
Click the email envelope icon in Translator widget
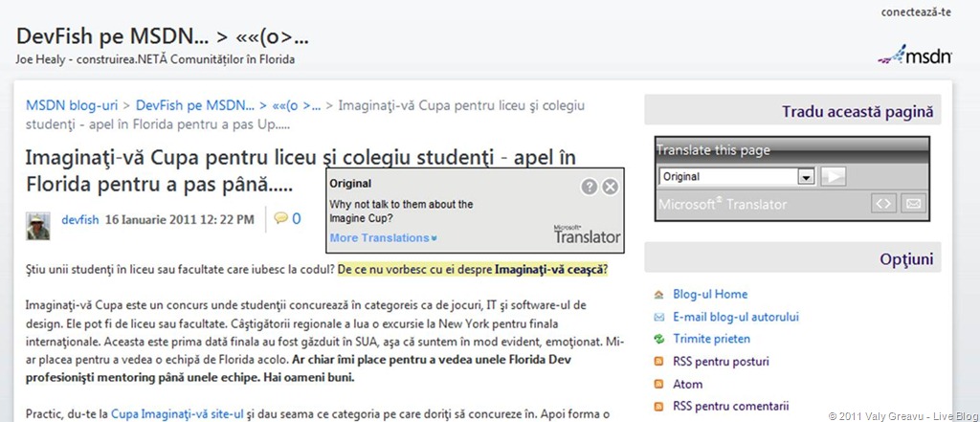[914, 203]
